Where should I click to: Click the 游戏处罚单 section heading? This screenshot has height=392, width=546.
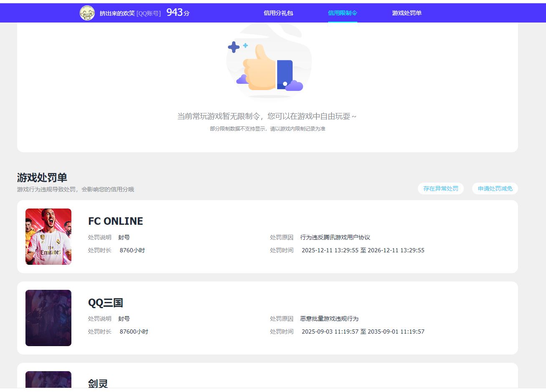pyautogui.click(x=43, y=177)
